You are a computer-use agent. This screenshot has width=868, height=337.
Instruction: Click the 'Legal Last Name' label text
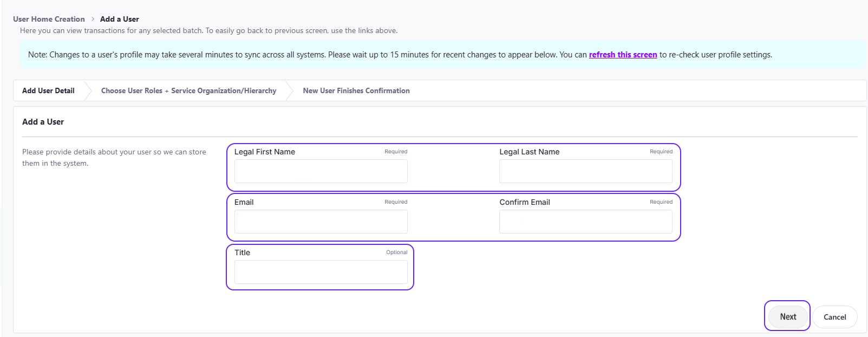pyautogui.click(x=529, y=152)
